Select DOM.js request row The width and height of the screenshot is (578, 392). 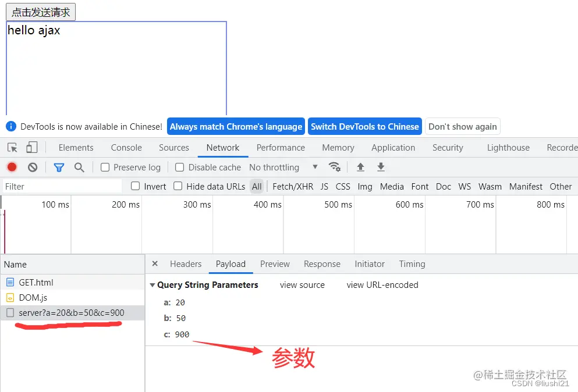coord(73,298)
